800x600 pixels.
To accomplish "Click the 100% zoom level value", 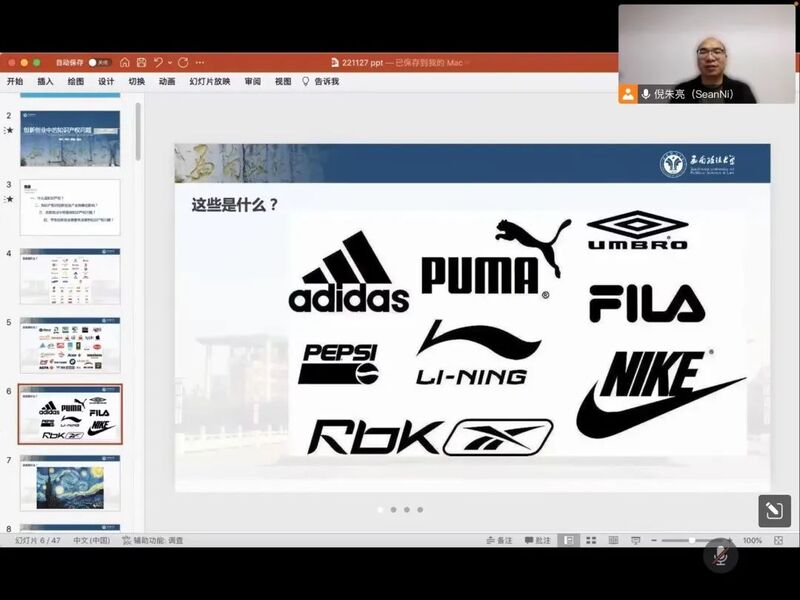I will coord(753,540).
